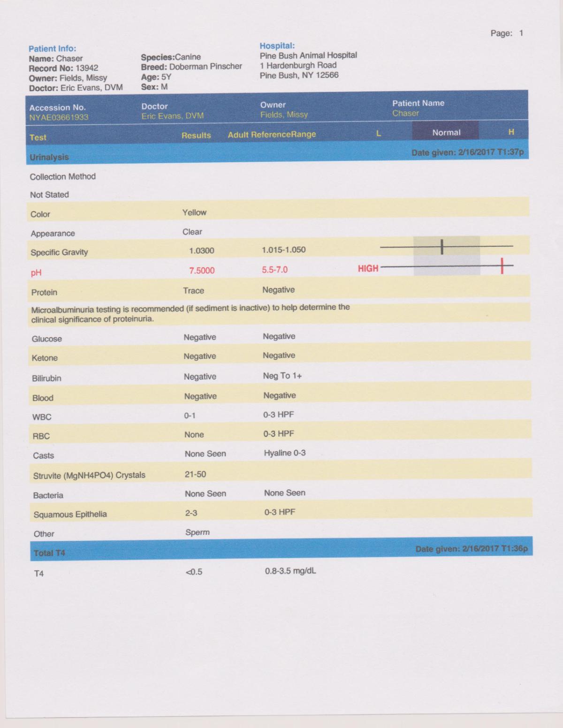Click the accession number NYAE03661933
563x728 pixels.
pos(59,117)
